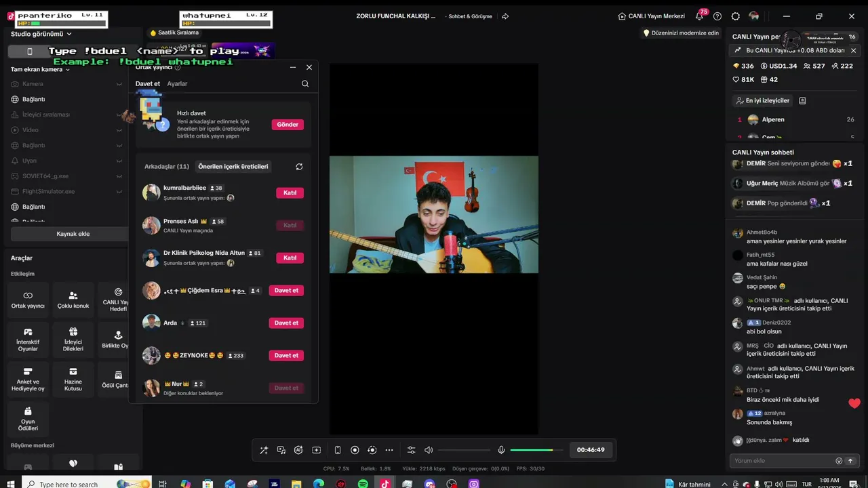Open Spotify from the Windows taskbar
The height and width of the screenshot is (488, 868).
[x=363, y=484]
